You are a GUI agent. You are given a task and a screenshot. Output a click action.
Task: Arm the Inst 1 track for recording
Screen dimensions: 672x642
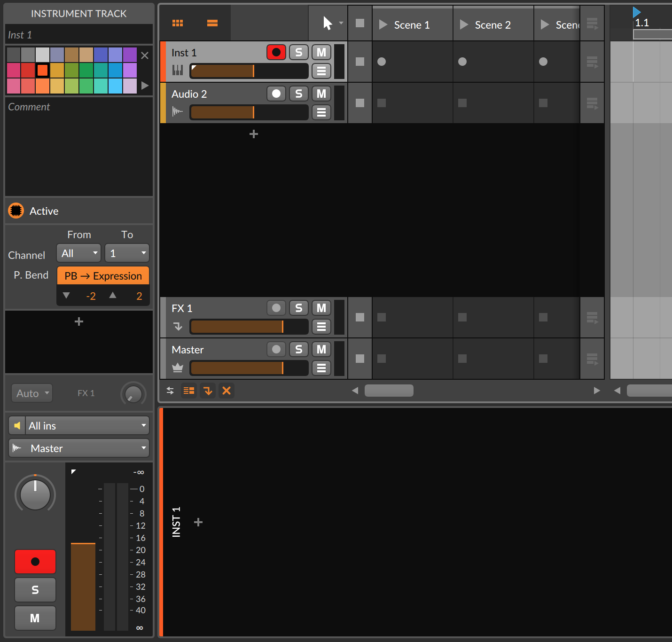(x=276, y=52)
